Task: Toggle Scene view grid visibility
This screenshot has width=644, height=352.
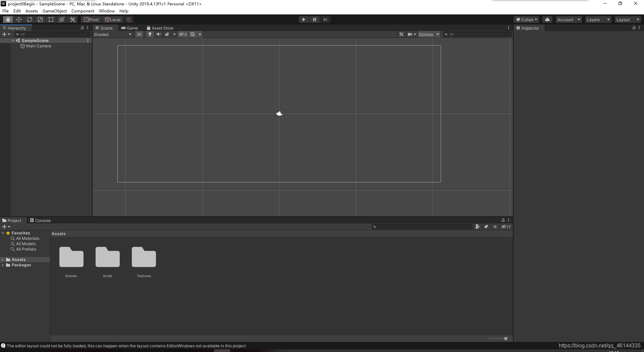Action: point(193,34)
